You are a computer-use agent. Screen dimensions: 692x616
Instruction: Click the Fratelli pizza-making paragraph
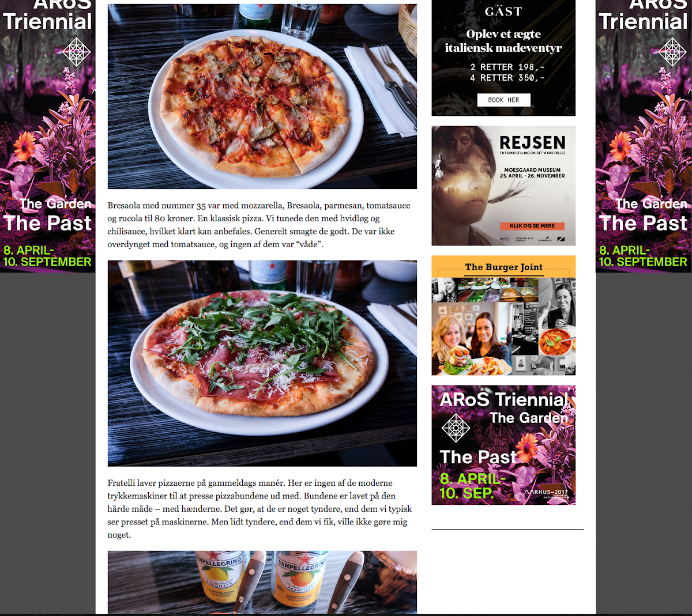click(260, 509)
